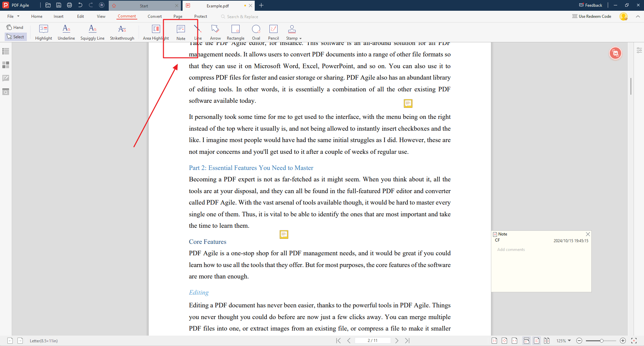Toggle continuous scrolling mode
Screen dimensions: 644x346
point(527,341)
